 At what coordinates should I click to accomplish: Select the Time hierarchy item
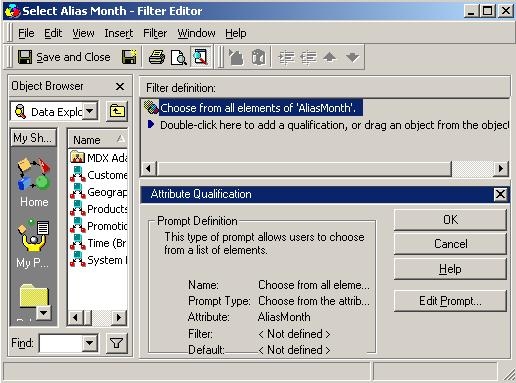click(x=99, y=243)
